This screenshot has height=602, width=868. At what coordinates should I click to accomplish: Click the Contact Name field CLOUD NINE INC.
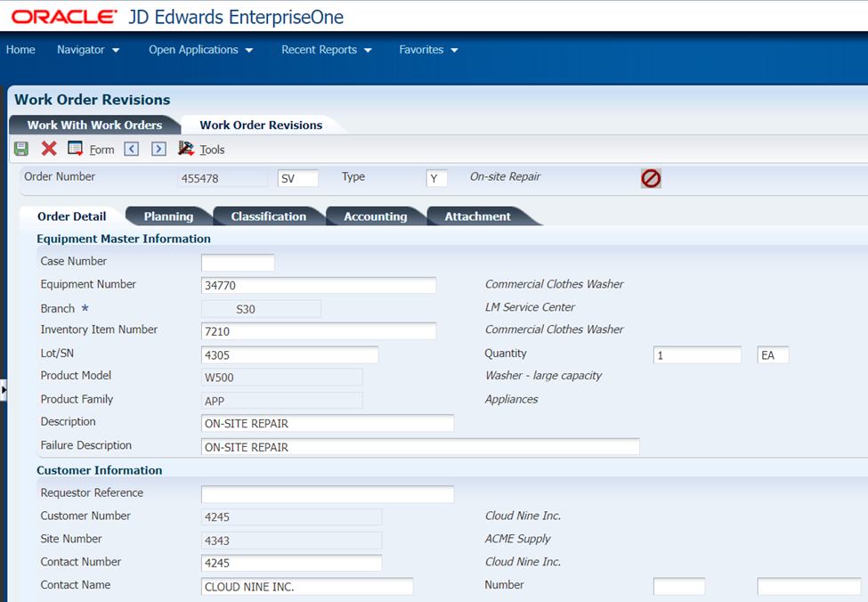click(307, 587)
